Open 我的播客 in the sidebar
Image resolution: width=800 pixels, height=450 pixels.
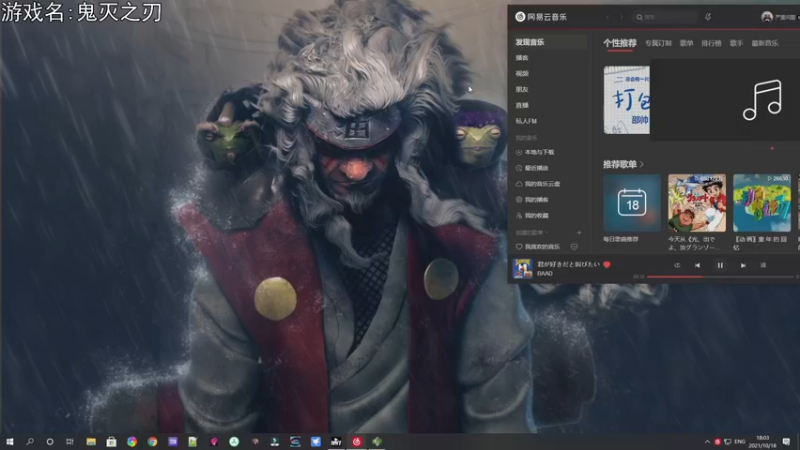532,199
